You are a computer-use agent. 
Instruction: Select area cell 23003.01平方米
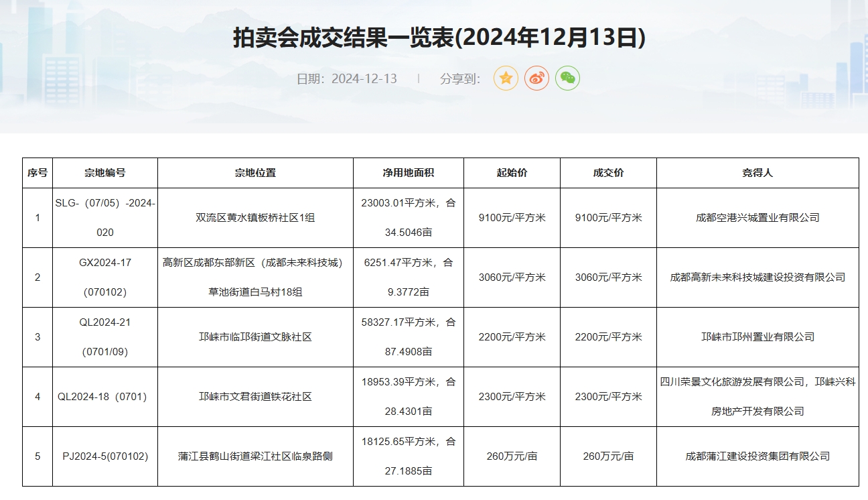click(409, 218)
